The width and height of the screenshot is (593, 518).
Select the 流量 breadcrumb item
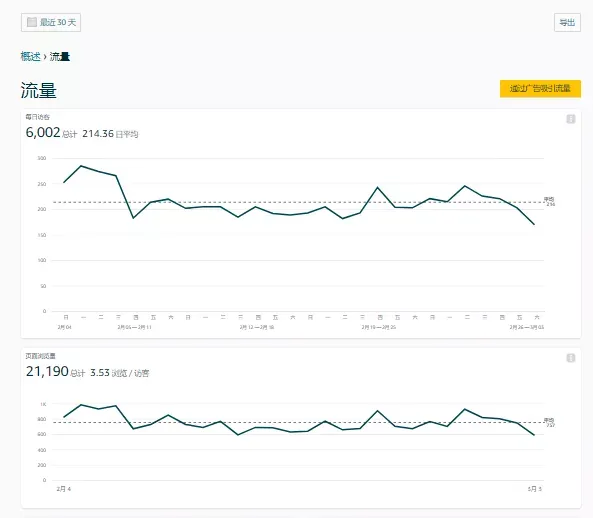60,57
